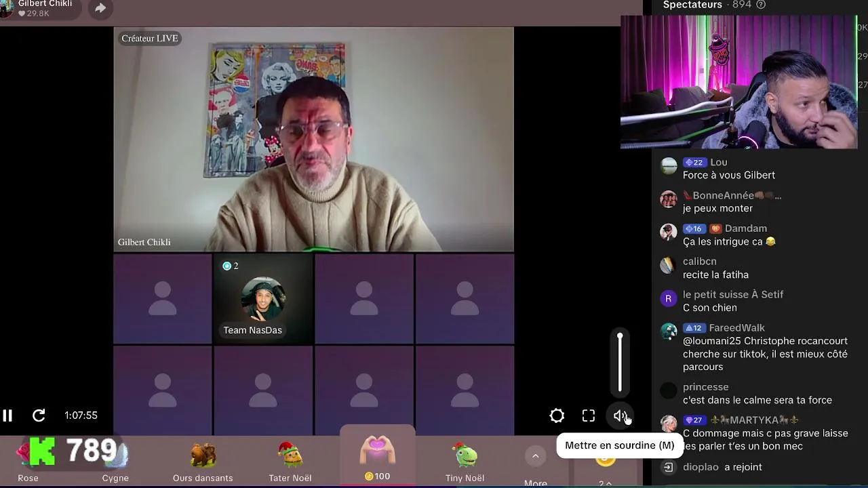Screen dimensions: 868x488
Task: Open Gilbert Chikli profile avatar at top
Action: point(6,9)
